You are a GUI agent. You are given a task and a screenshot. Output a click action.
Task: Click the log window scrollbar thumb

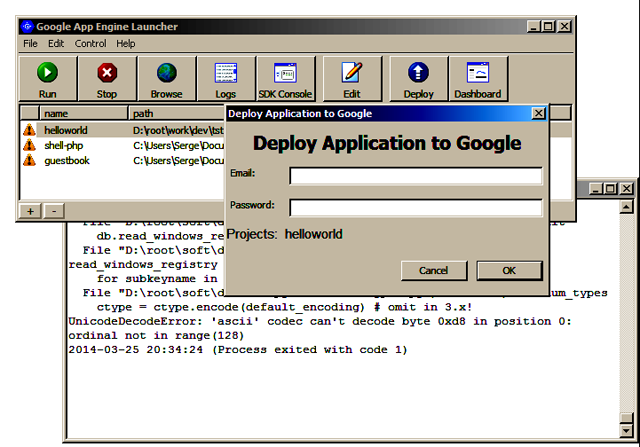coord(626,418)
